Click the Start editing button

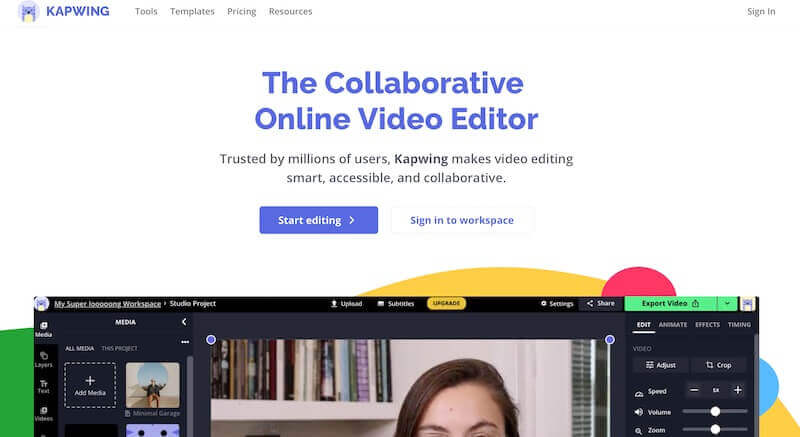coord(318,220)
